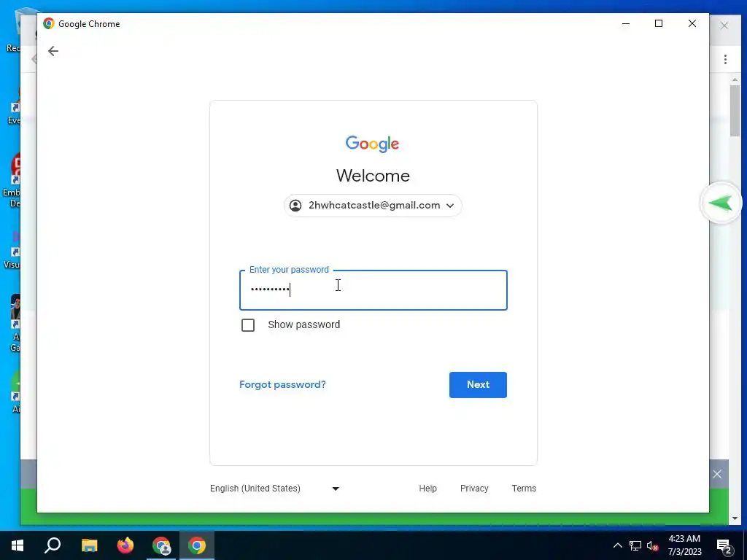Open the taskbar clock showing 4:23 AM
747x560 pixels.
coord(684,545)
